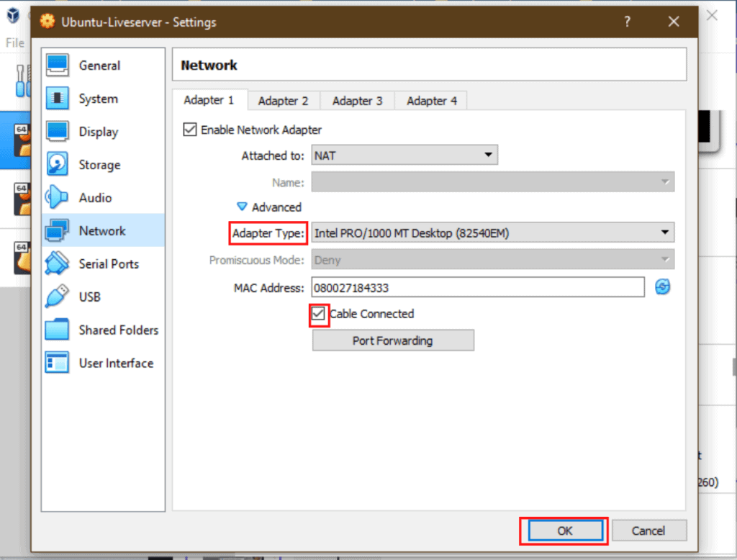This screenshot has width=737, height=560.
Task: Click the Cancel button
Action: tap(648, 530)
